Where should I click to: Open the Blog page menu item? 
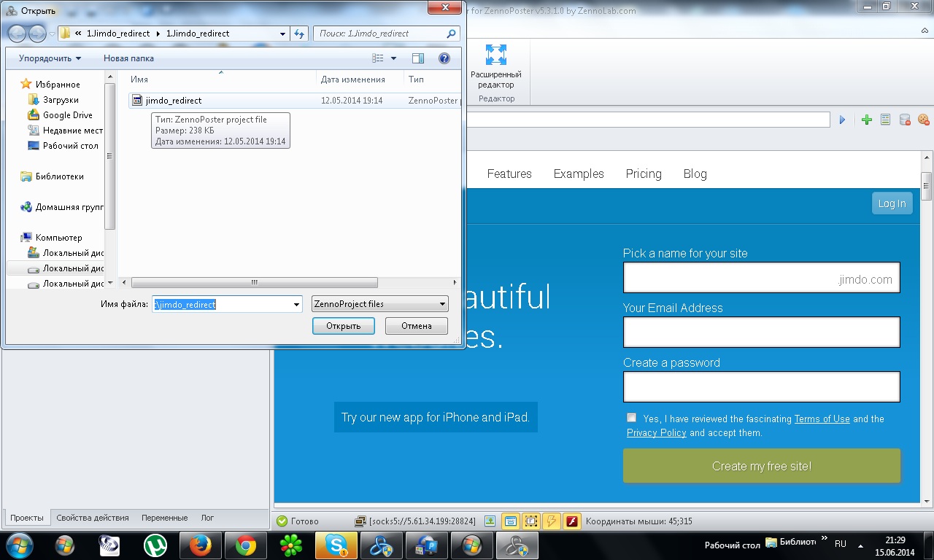(695, 174)
